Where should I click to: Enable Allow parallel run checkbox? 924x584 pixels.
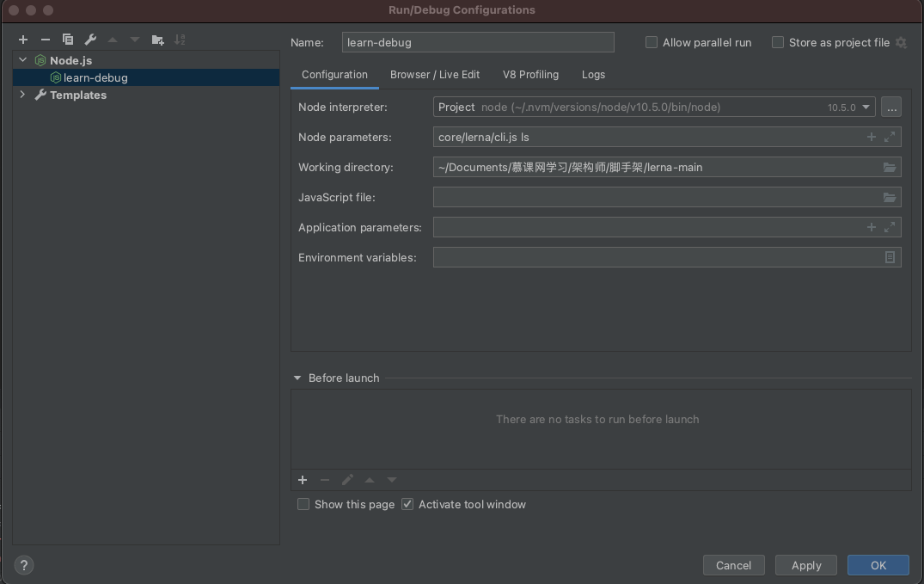[652, 42]
